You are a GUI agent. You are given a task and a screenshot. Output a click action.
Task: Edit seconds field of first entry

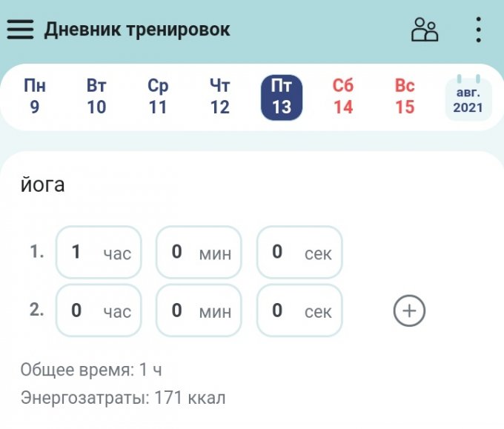[x=299, y=252]
